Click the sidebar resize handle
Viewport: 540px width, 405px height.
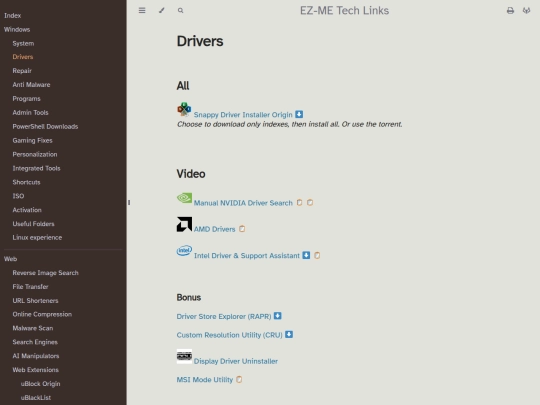[129, 202]
